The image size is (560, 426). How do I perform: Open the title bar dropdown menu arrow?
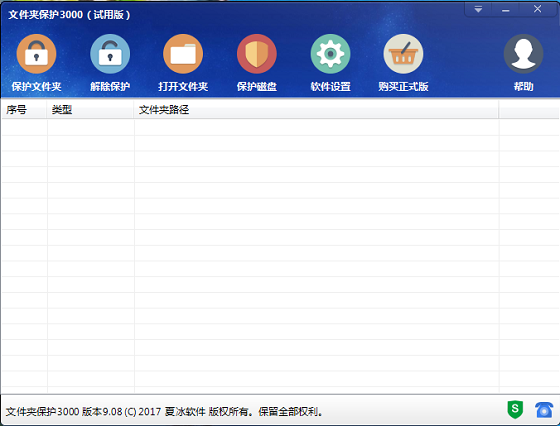tap(478, 9)
